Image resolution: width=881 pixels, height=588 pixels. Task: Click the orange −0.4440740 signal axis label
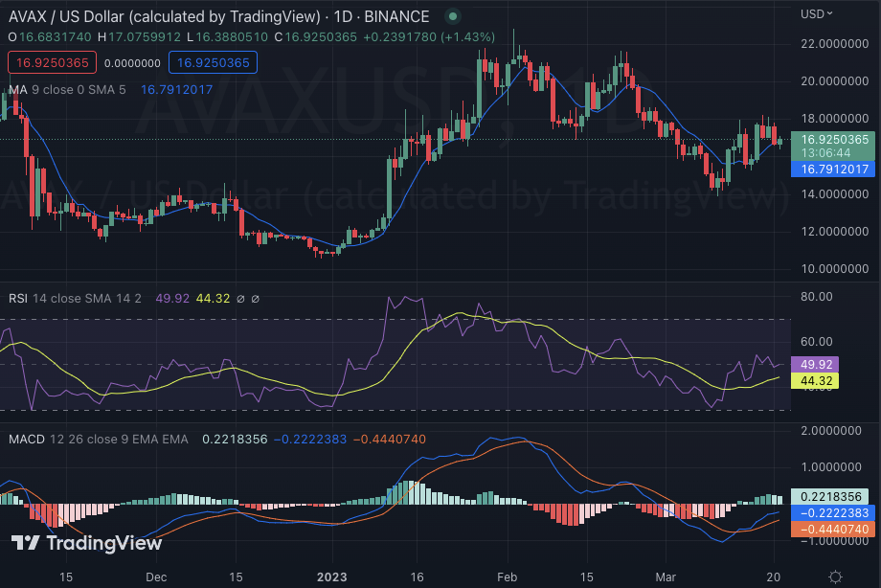[833, 529]
